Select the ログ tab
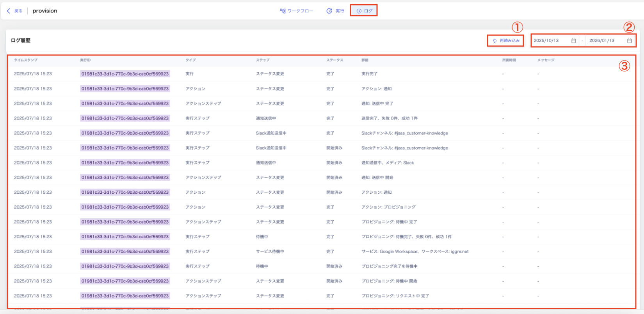 364,11
